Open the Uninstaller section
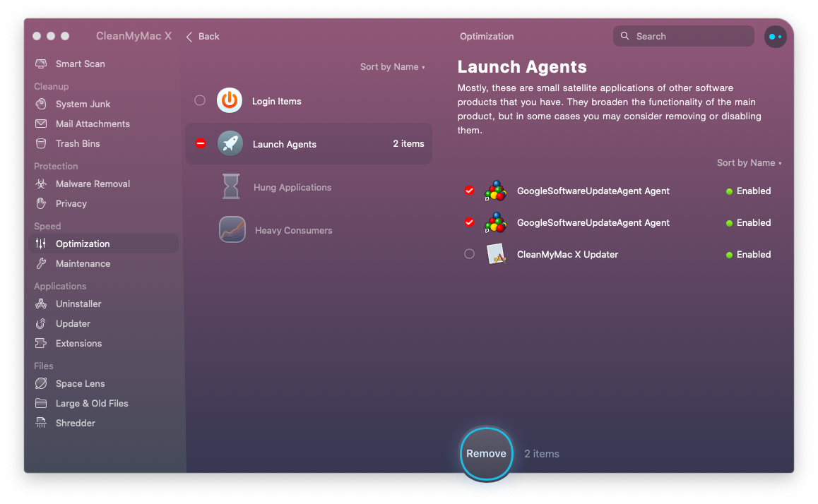Screen dimensions: 818x504 [x=78, y=304]
